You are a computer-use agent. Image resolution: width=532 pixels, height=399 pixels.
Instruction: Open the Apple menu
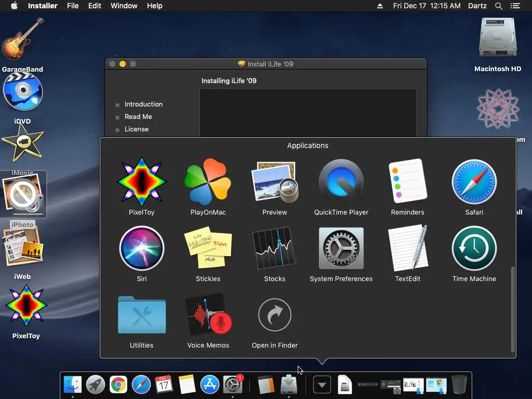[x=14, y=6]
